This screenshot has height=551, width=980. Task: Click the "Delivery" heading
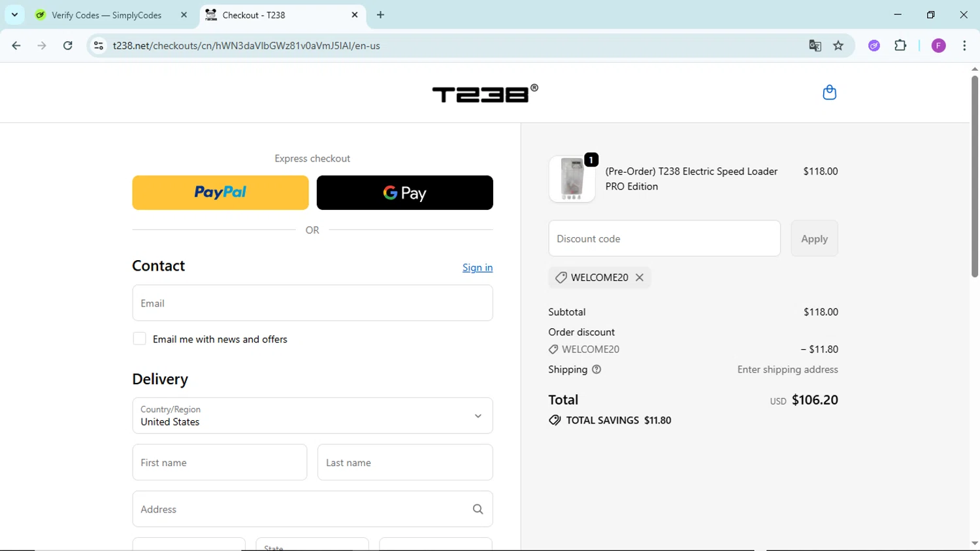click(160, 380)
